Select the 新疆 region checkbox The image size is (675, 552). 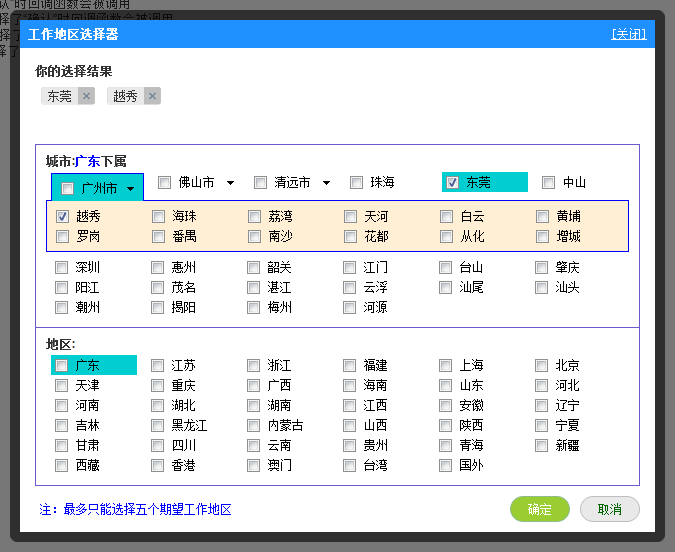tap(541, 445)
